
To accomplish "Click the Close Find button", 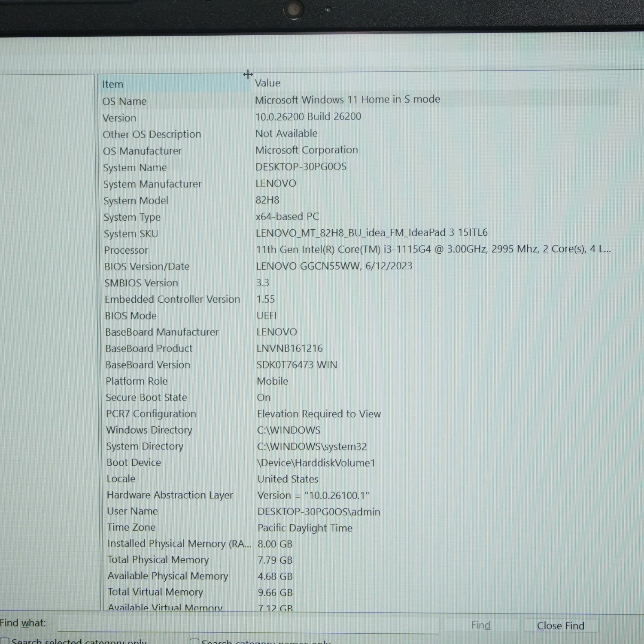I will click(x=560, y=626).
